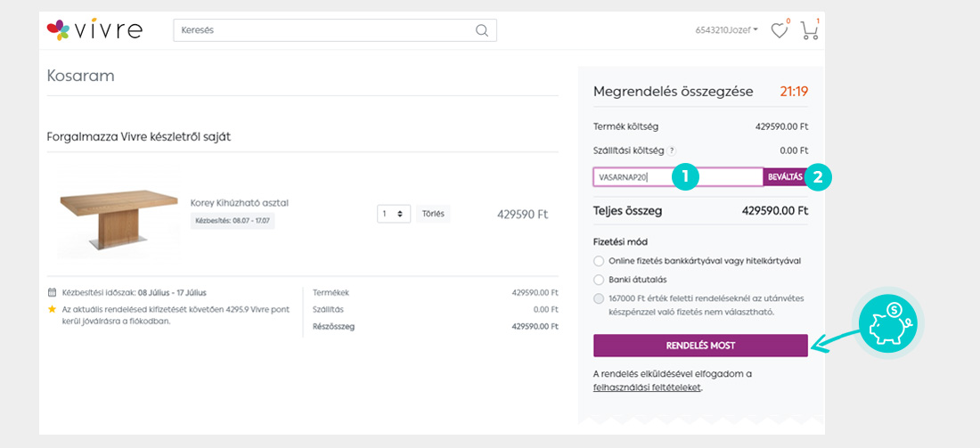Click the BEVÁLTÁS coupon button
This screenshot has height=448, width=980.
click(785, 177)
